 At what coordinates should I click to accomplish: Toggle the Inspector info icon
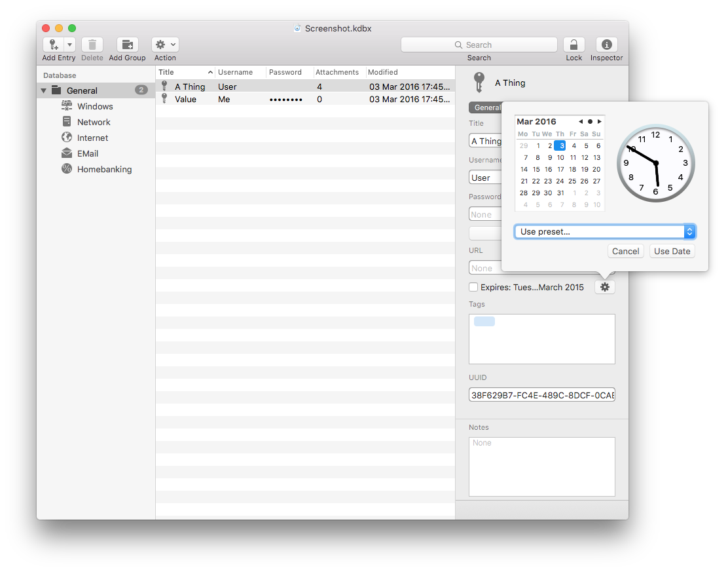pyautogui.click(x=606, y=45)
